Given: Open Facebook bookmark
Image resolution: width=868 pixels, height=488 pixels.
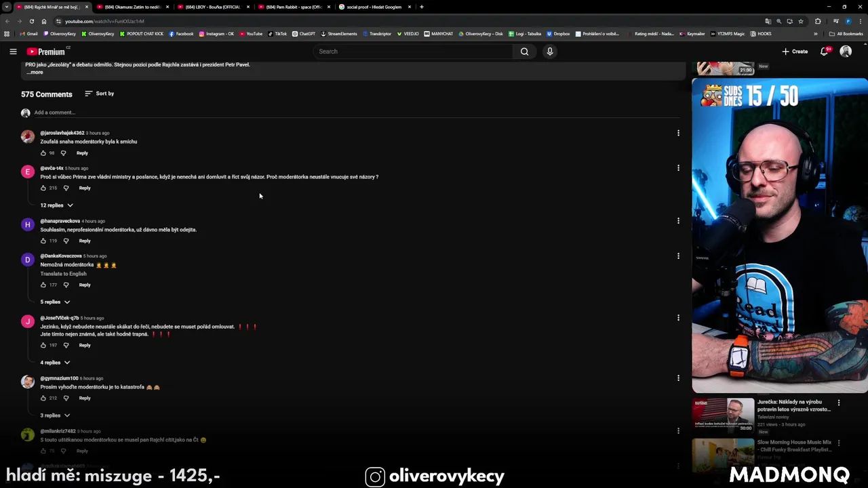Looking at the screenshot, I should (181, 34).
